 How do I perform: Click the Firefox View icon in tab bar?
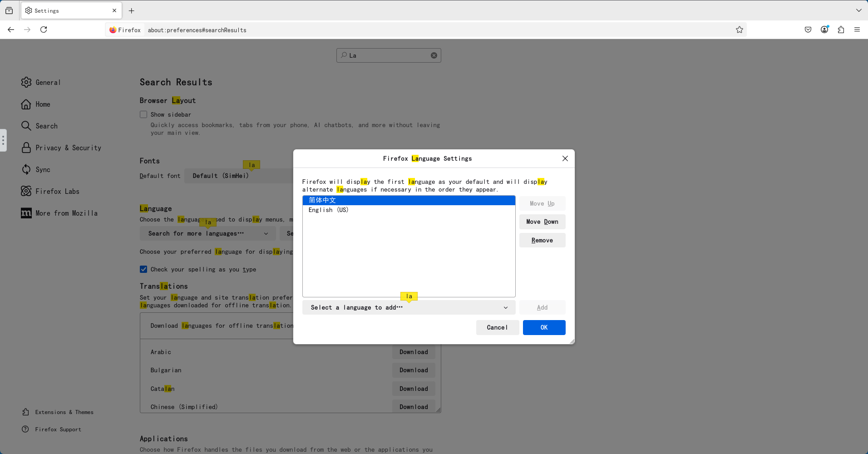[x=9, y=10]
